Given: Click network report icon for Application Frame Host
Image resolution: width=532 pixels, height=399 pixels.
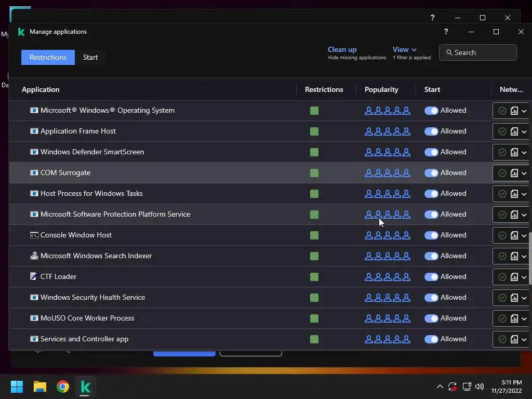Looking at the screenshot, I should (x=514, y=131).
